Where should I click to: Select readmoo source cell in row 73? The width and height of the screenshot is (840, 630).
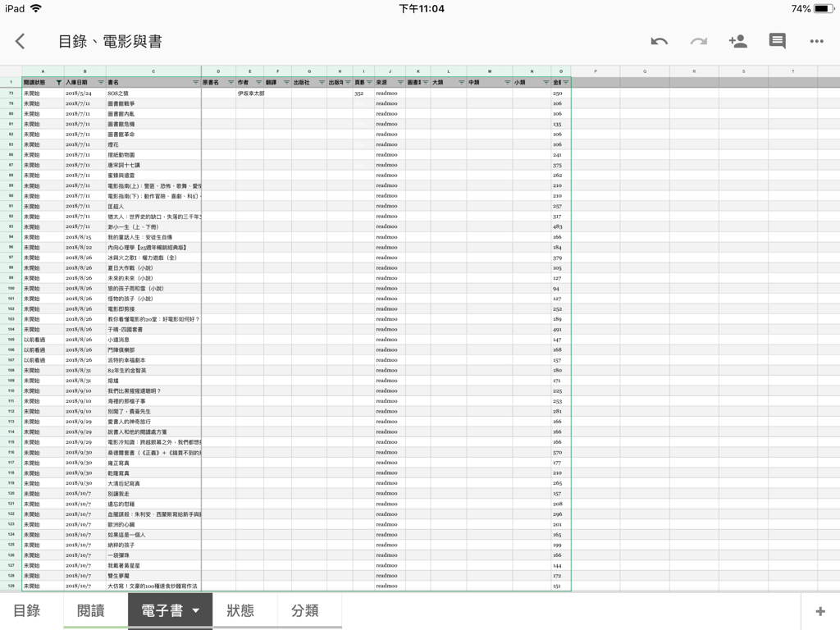point(390,94)
